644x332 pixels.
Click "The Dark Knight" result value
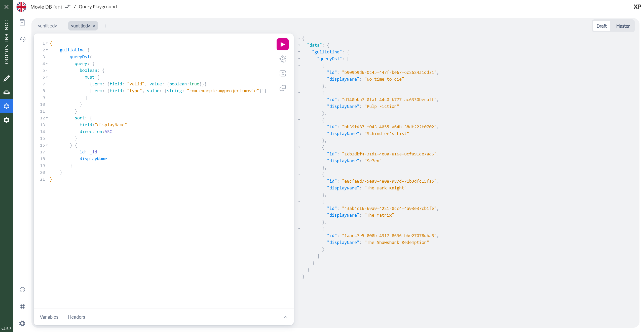click(385, 188)
